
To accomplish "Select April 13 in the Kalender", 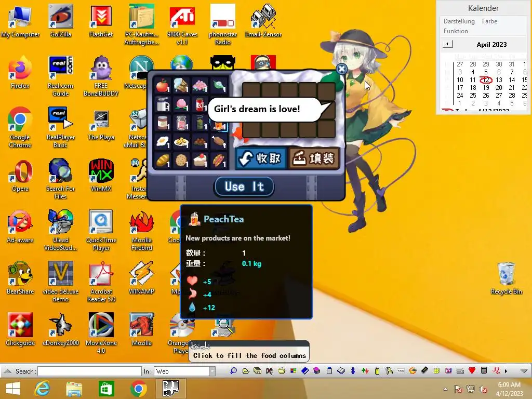I will point(499,79).
